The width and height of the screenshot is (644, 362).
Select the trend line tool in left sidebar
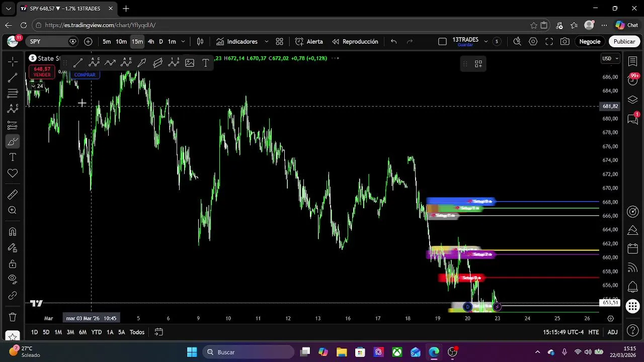click(x=13, y=77)
